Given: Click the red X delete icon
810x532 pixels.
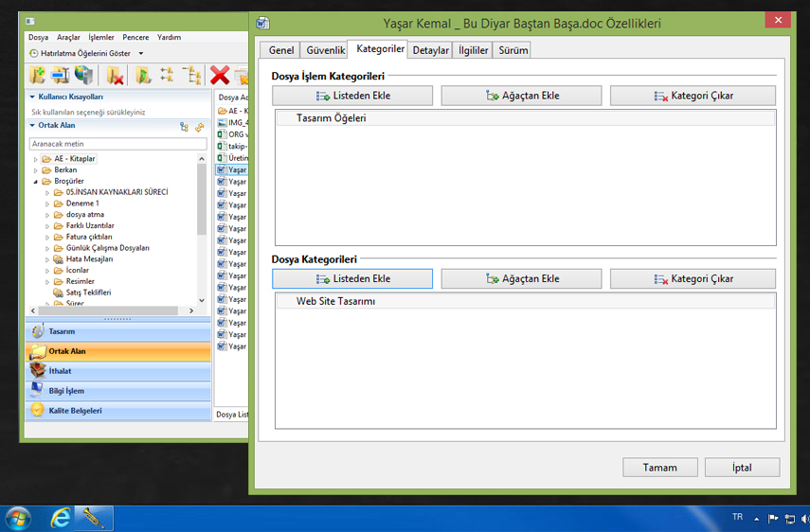Looking at the screenshot, I should (x=220, y=76).
